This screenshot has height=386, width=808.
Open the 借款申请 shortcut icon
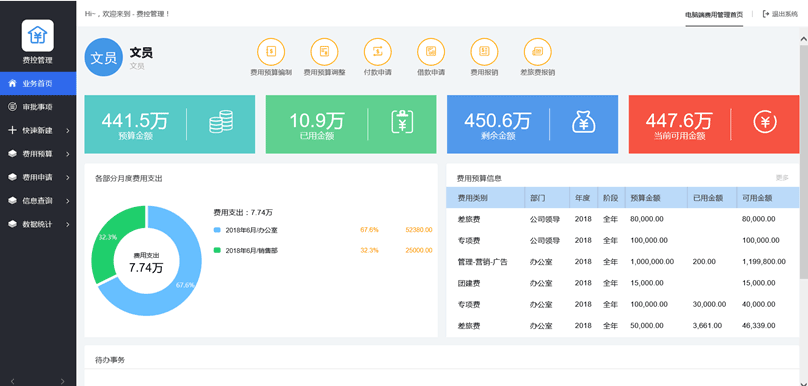(x=431, y=52)
